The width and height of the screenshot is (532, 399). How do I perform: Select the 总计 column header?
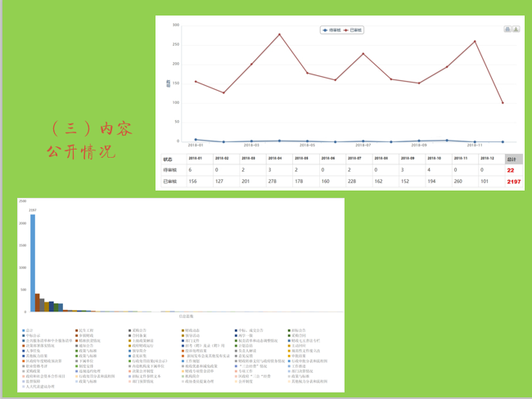pyautogui.click(x=511, y=159)
